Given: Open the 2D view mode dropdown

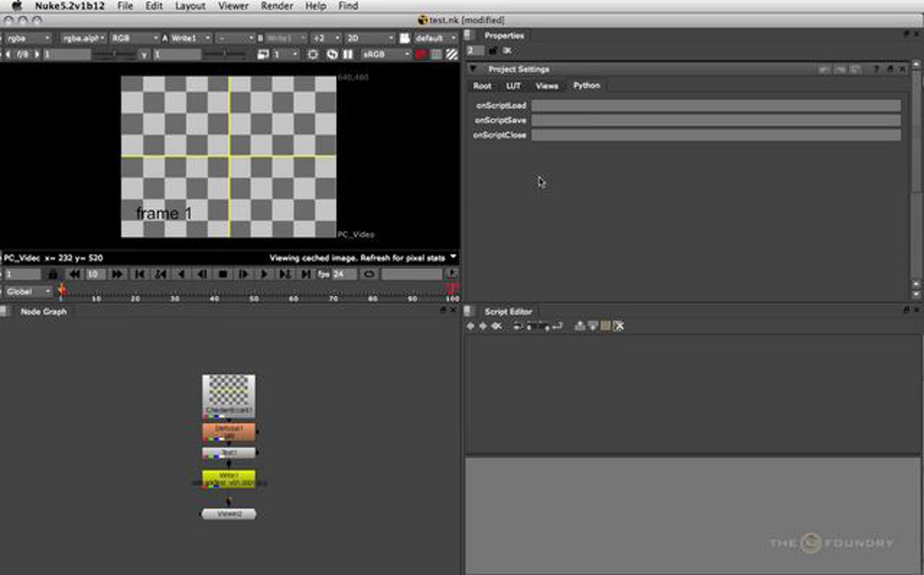Looking at the screenshot, I should [369, 38].
